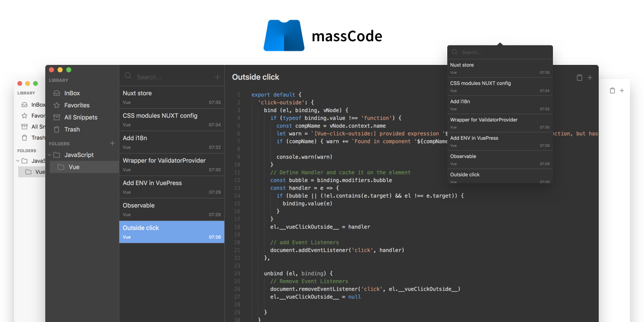Pick Nuxt store in the tray popup
The width and height of the screenshot is (644, 322).
tap(500, 68)
